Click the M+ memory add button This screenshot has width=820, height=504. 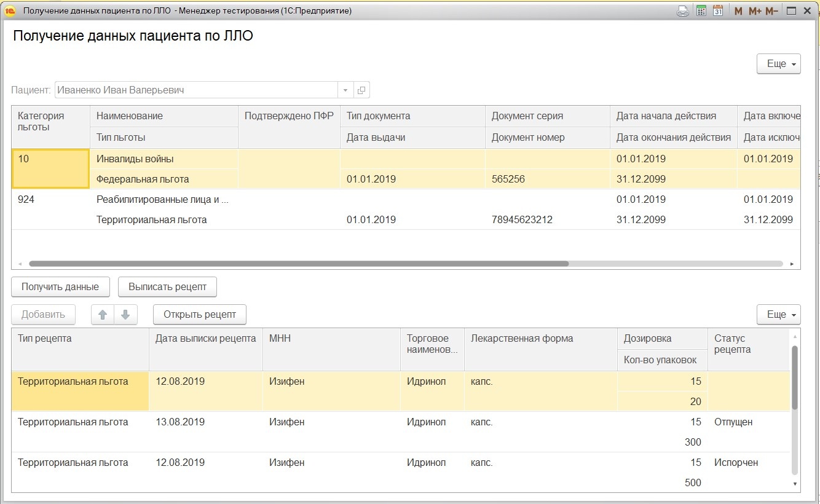pos(755,10)
